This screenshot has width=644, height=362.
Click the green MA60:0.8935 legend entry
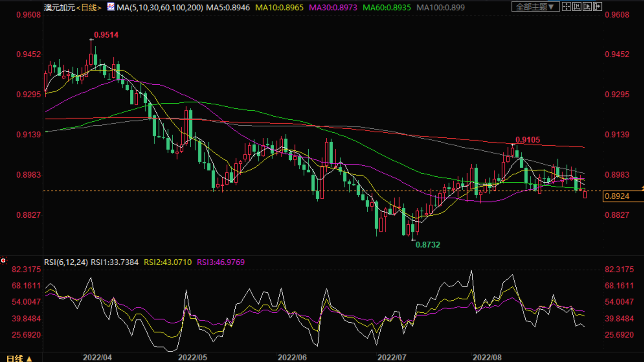386,7
